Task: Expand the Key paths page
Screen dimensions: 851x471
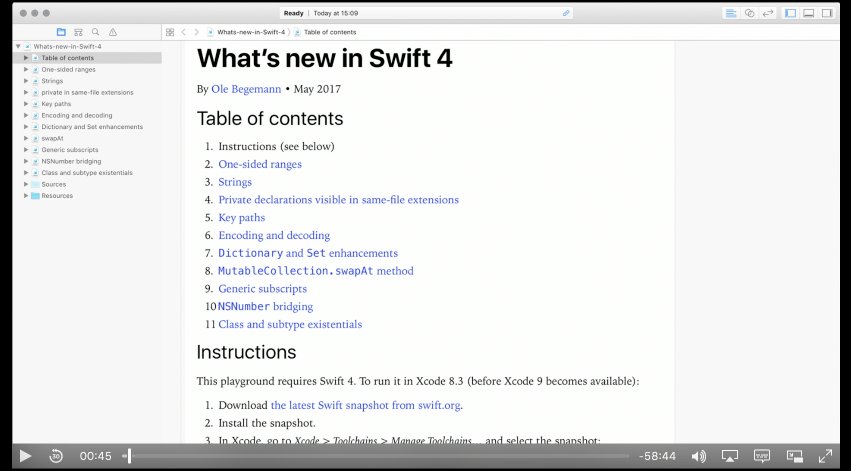Action: [x=26, y=104]
